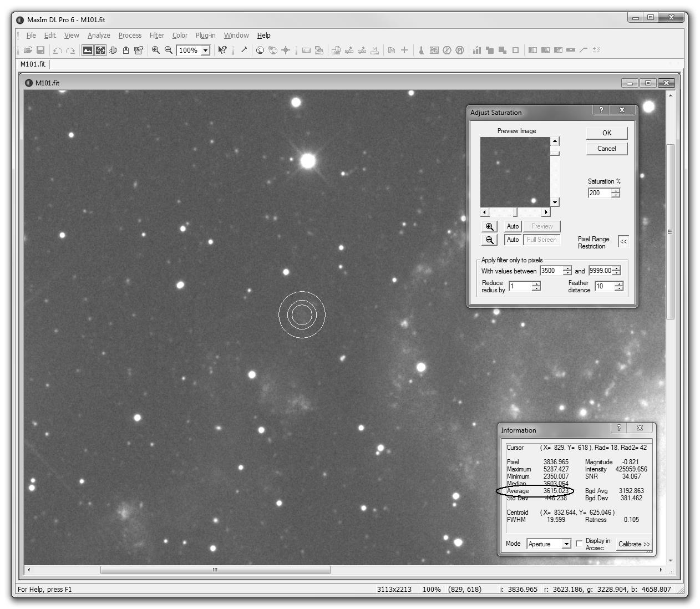This screenshot has width=700, height=609.
Task: Toggle the Information window crosshair icon
Action: pos(100,50)
